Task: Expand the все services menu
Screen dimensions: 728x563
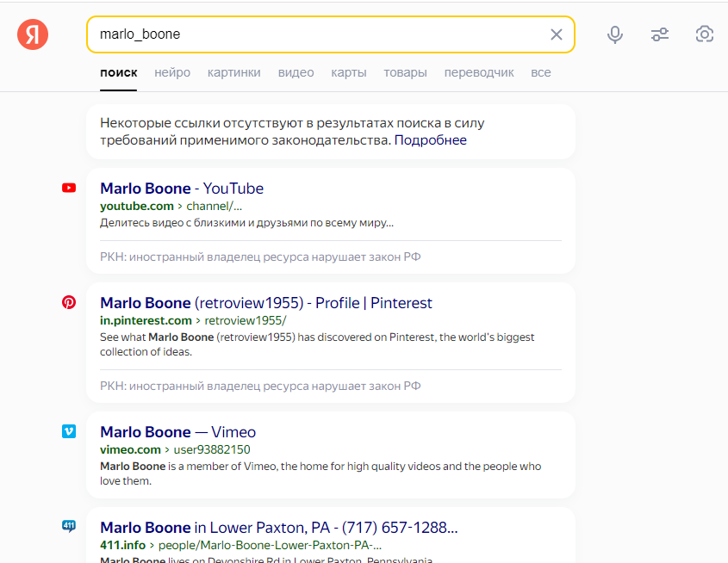Action: (x=541, y=72)
